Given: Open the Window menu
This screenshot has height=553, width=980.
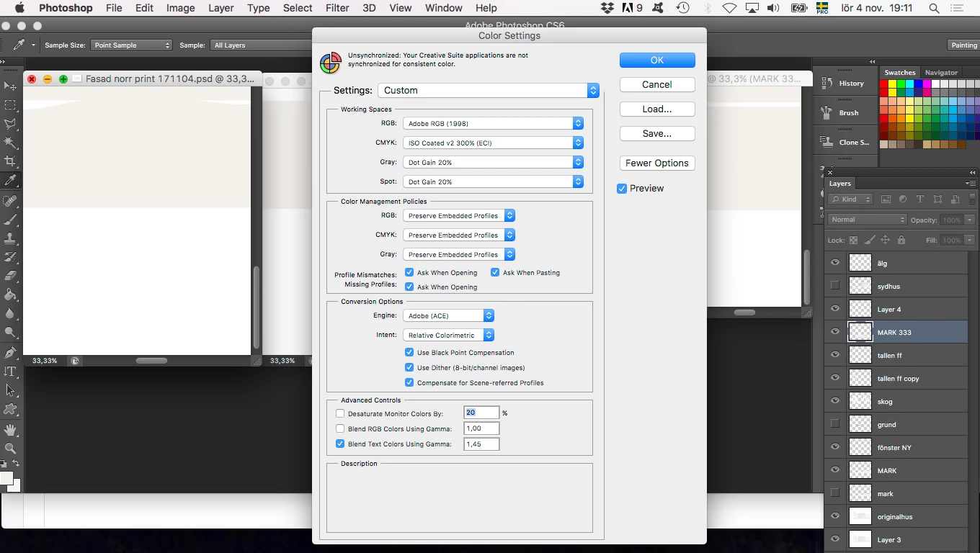Looking at the screenshot, I should 444,8.
